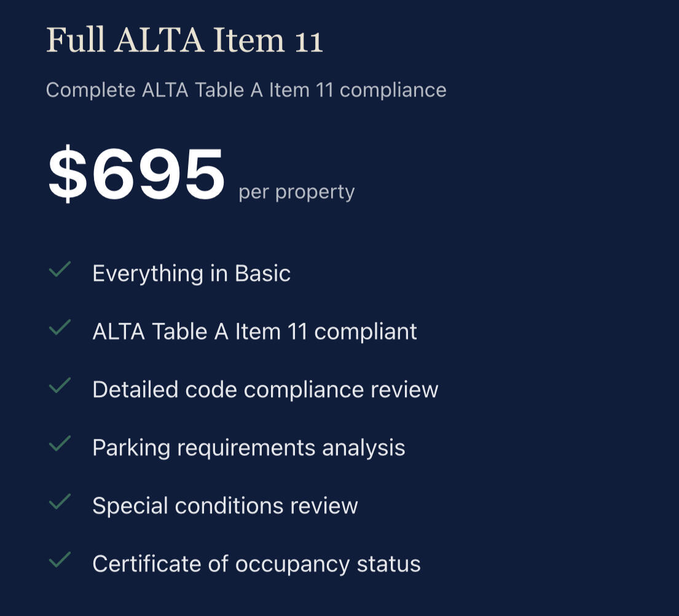Click the Parking requirements analysis checkmark icon
This screenshot has width=679, height=616.
60,444
